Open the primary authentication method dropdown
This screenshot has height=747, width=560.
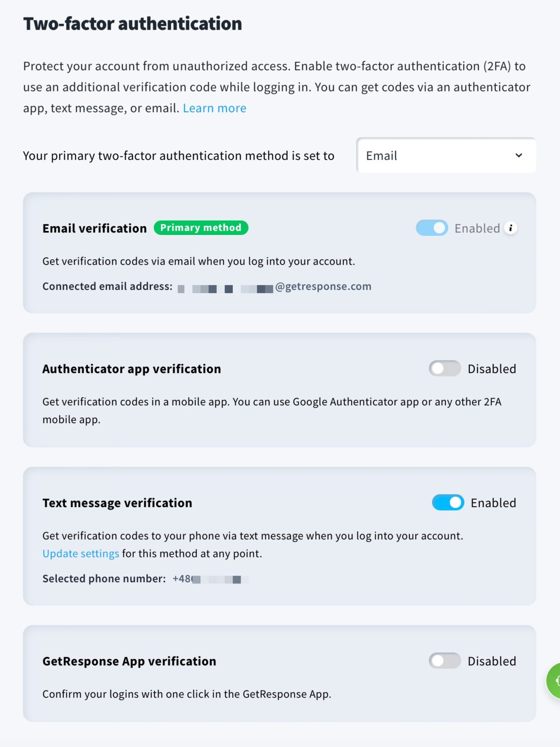click(x=446, y=155)
